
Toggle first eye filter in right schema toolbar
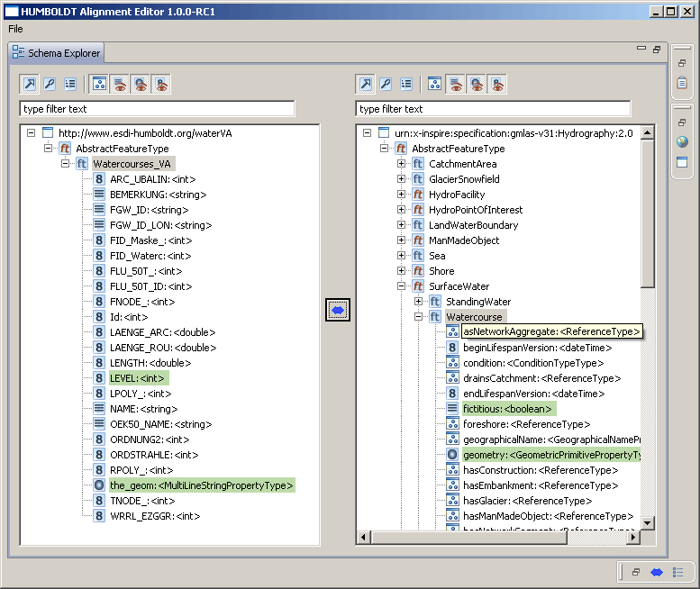pos(456,84)
